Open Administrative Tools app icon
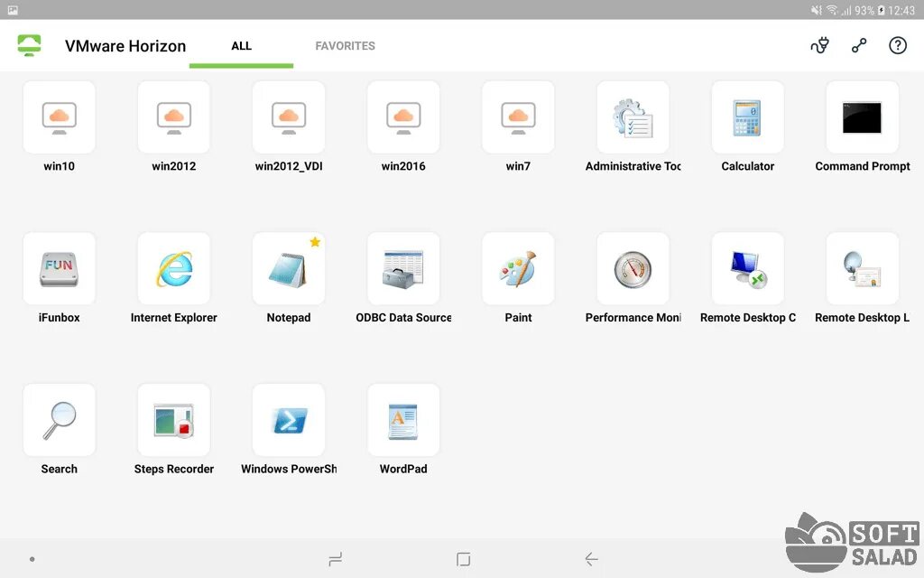 [x=633, y=117]
